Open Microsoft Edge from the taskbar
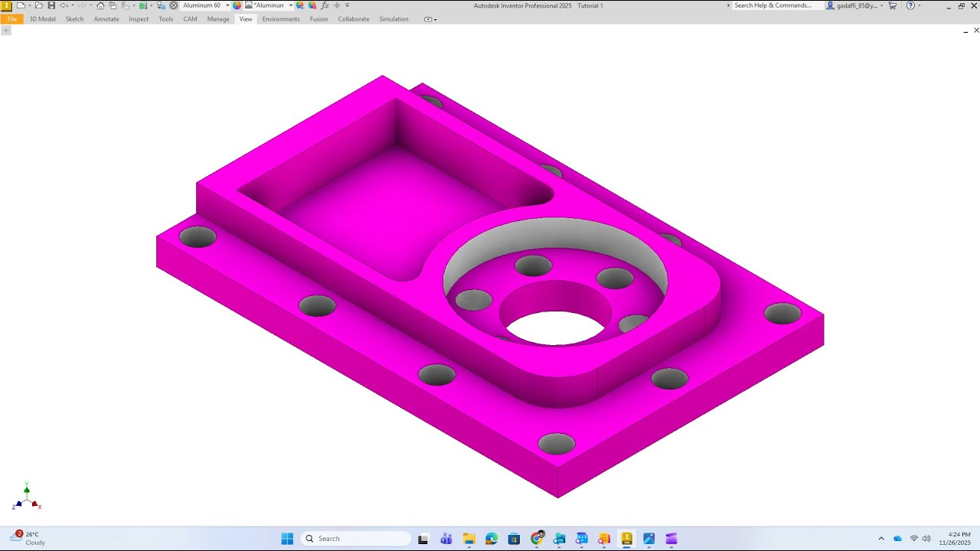The image size is (980, 551). (492, 539)
